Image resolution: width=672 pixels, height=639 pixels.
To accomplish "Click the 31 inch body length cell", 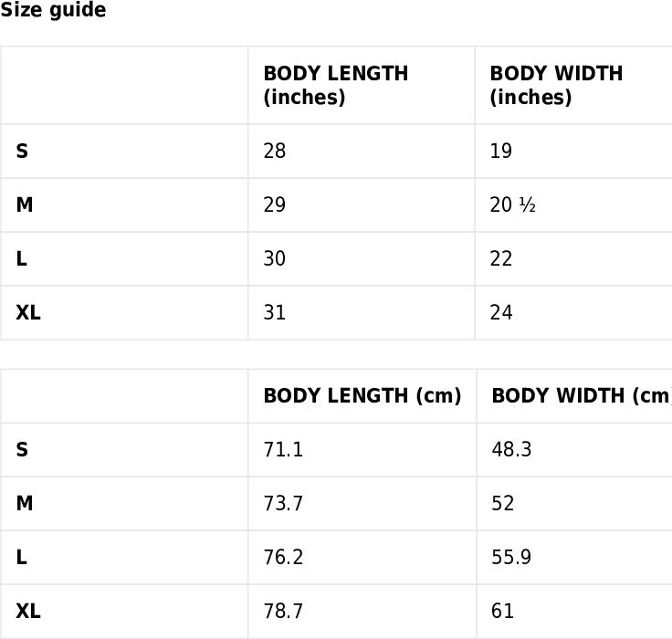I will [x=274, y=313].
